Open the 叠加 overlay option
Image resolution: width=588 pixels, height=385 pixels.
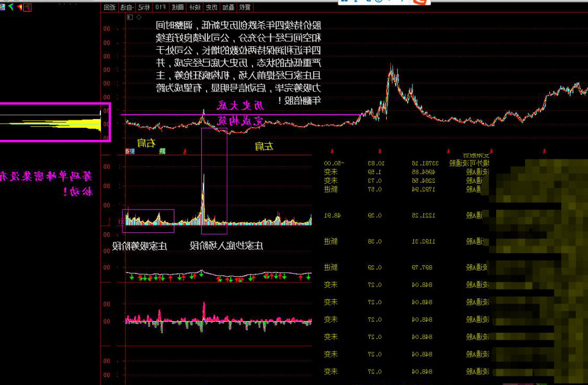228,7
